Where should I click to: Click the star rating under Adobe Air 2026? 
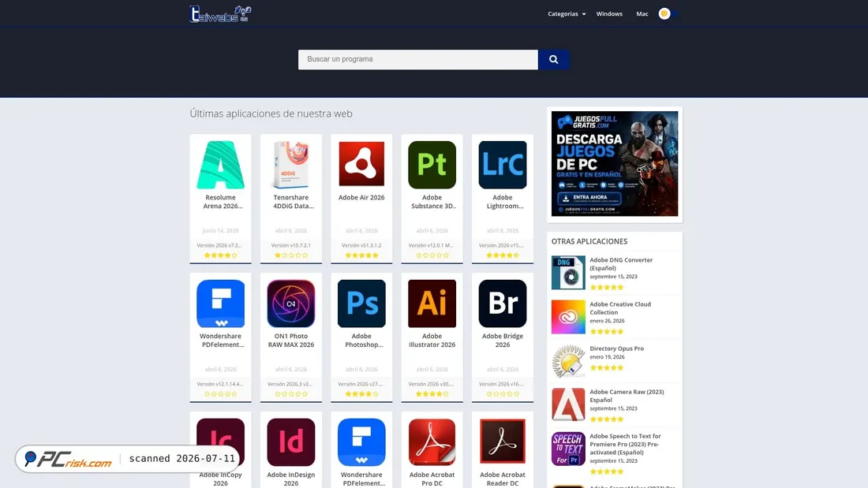coord(361,255)
